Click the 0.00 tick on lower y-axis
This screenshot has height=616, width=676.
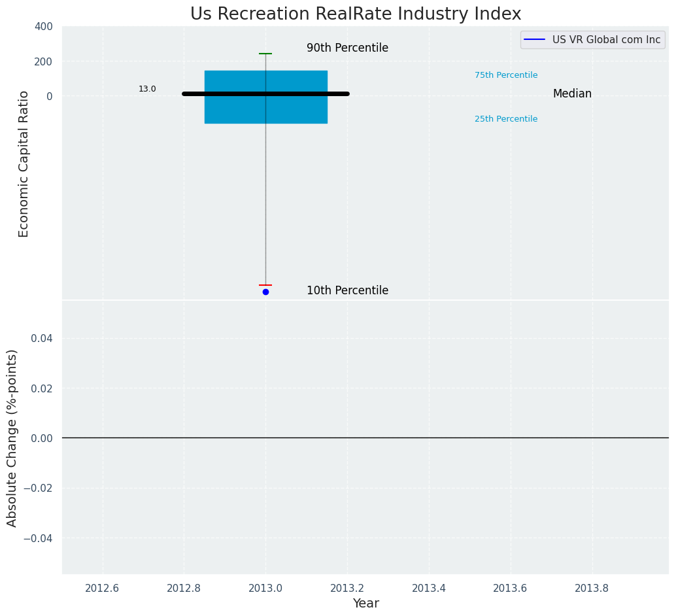[41, 438]
